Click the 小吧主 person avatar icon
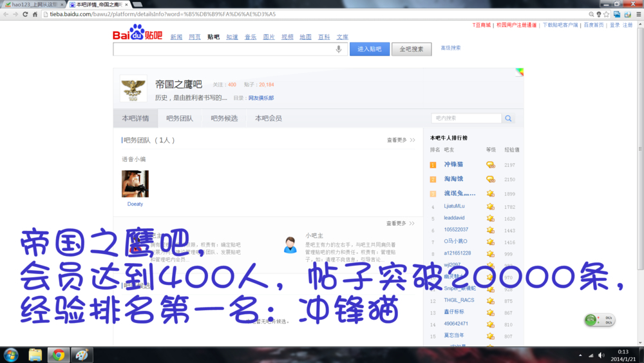 pos(290,245)
